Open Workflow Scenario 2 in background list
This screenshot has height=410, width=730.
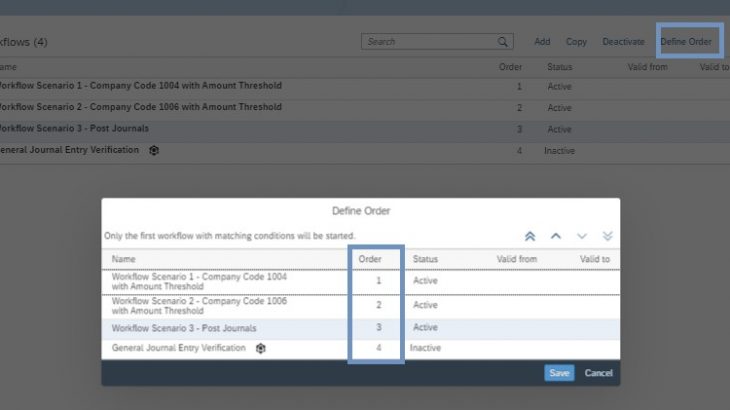coord(140,107)
